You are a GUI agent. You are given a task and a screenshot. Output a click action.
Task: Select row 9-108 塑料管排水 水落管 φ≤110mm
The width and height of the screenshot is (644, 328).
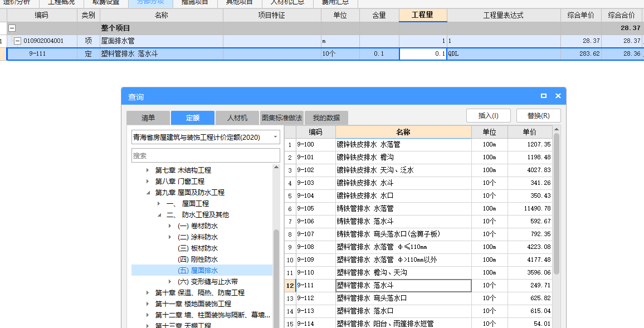pos(418,247)
